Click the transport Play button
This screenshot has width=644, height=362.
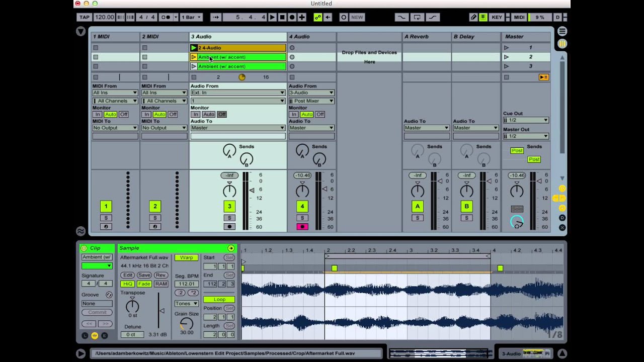272,17
